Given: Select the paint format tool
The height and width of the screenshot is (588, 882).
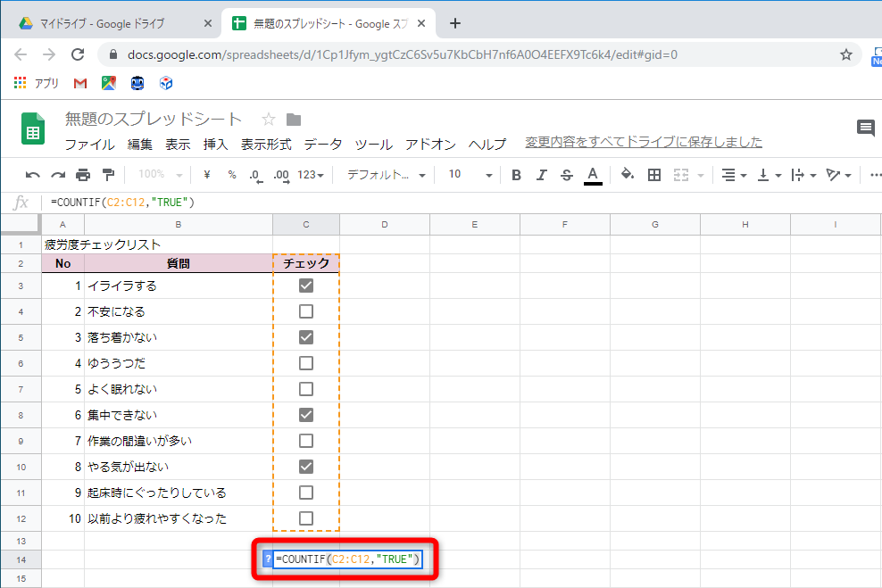Looking at the screenshot, I should [x=108, y=175].
